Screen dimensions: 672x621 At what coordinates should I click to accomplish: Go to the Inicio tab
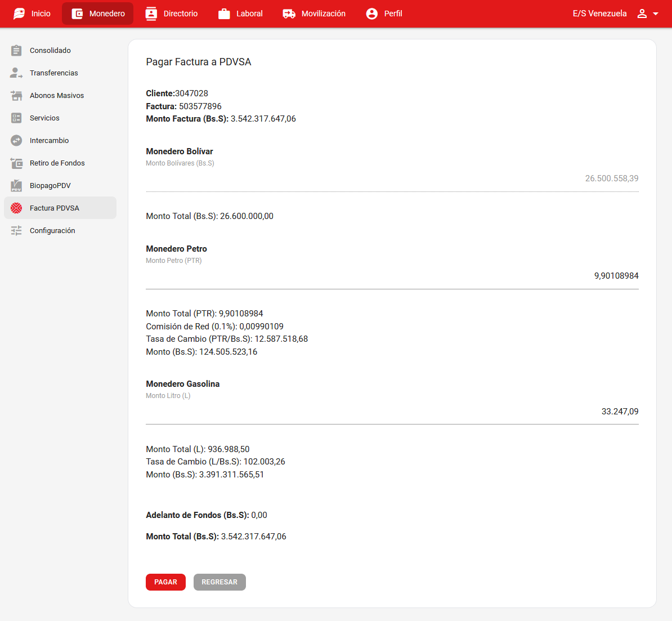[32, 14]
